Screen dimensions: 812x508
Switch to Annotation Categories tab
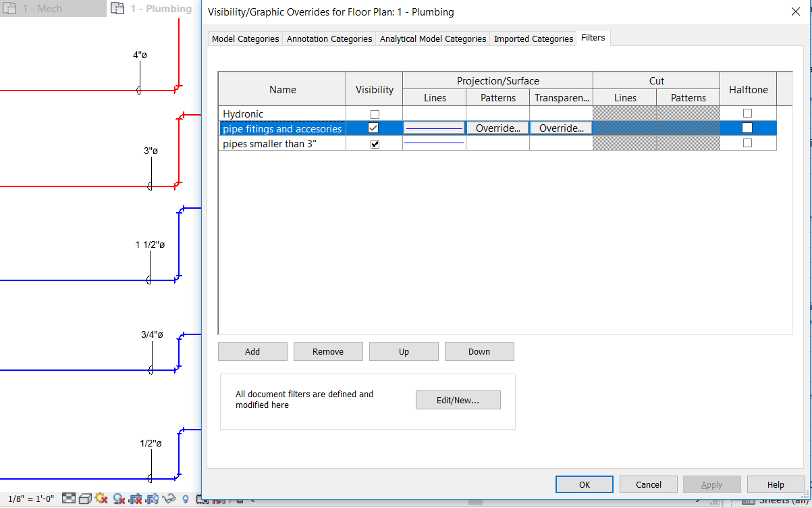(x=329, y=39)
